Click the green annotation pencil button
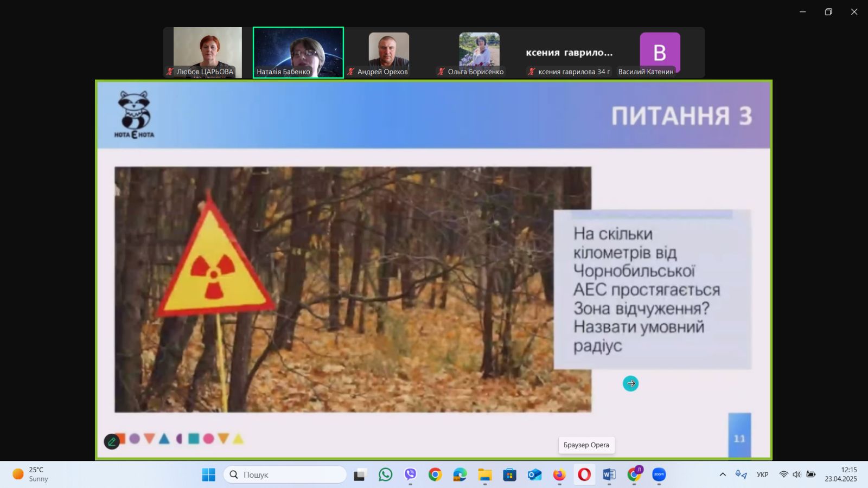Image resolution: width=868 pixels, height=488 pixels. pos(112,441)
